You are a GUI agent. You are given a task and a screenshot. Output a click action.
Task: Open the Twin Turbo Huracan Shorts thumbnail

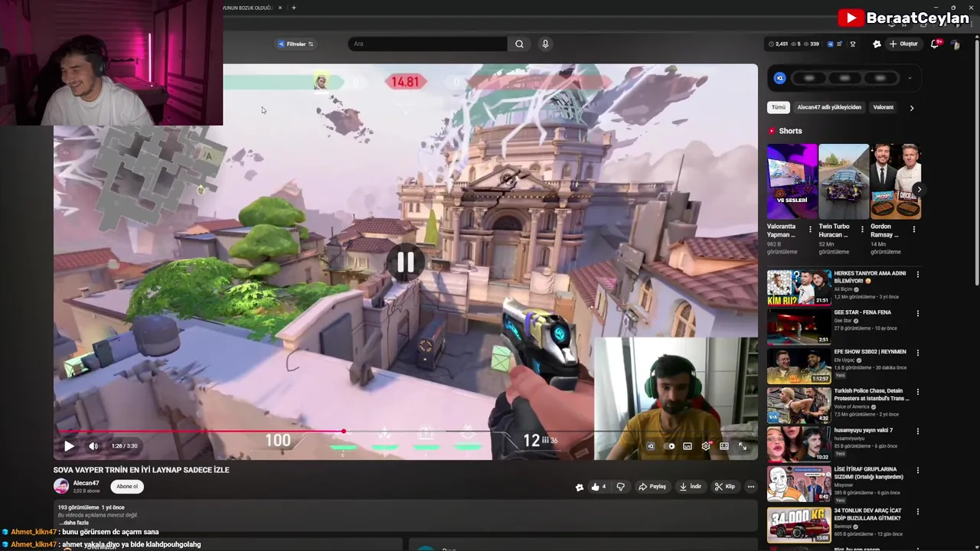[x=844, y=181]
